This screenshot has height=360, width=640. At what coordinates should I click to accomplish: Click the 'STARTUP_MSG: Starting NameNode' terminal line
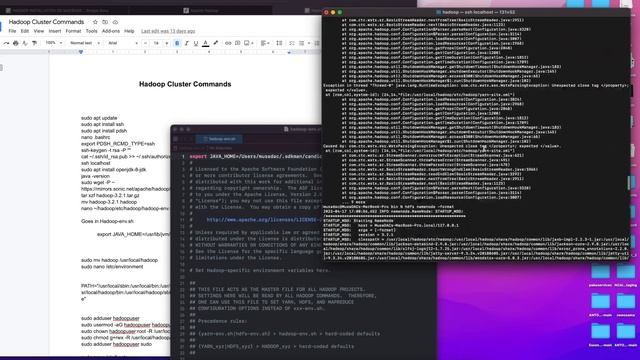[353, 220]
